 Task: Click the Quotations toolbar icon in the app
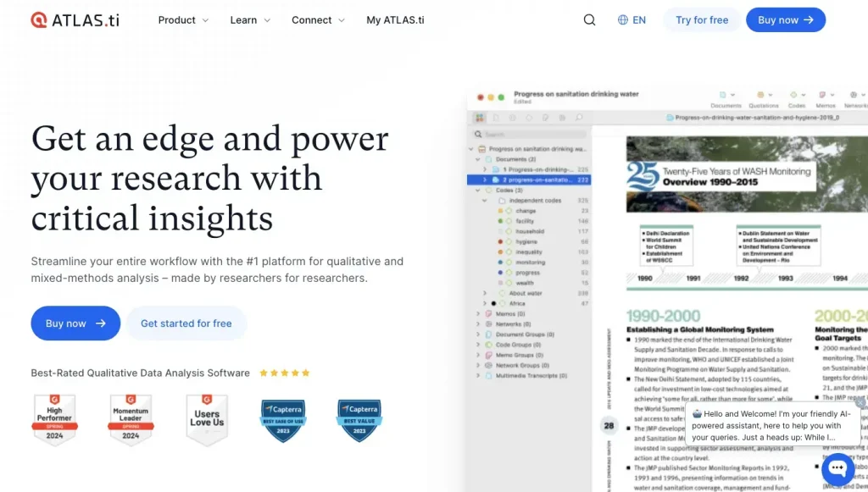(760, 95)
